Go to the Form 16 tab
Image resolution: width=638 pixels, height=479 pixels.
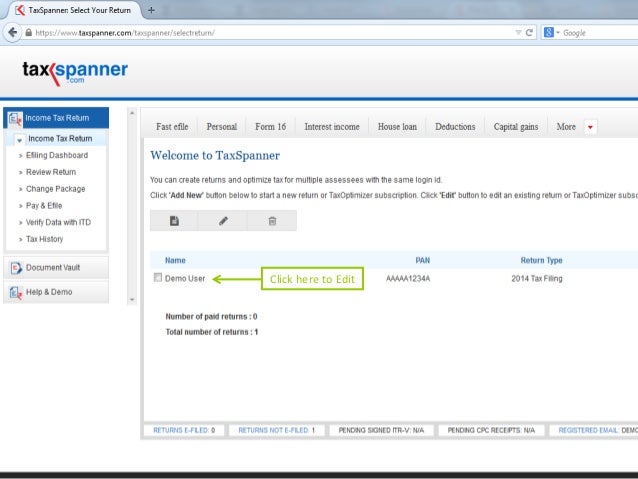point(271,127)
